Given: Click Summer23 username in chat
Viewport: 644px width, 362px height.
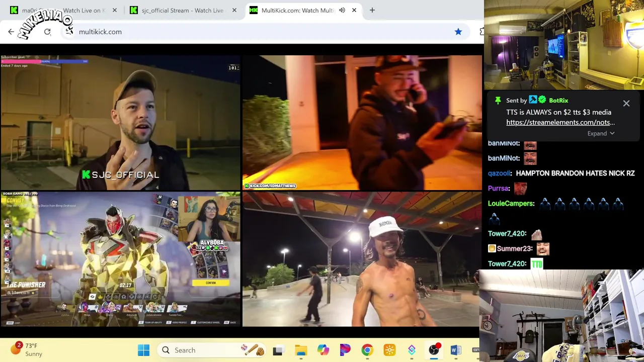Looking at the screenshot, I should click(x=514, y=248).
